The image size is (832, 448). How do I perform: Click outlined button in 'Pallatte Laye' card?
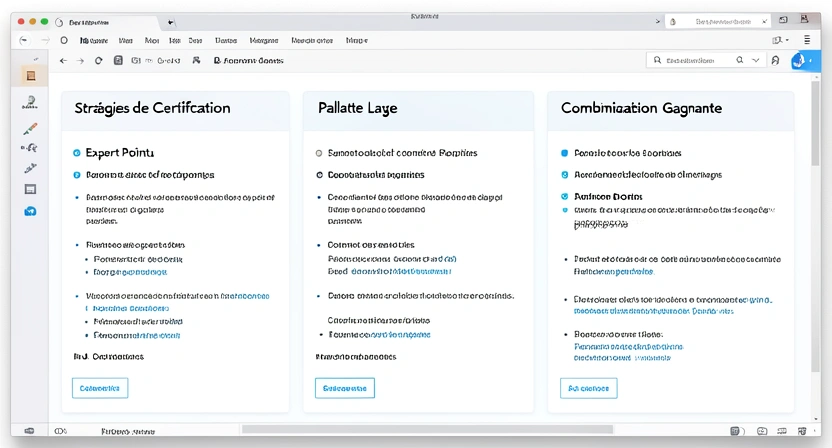coord(345,388)
